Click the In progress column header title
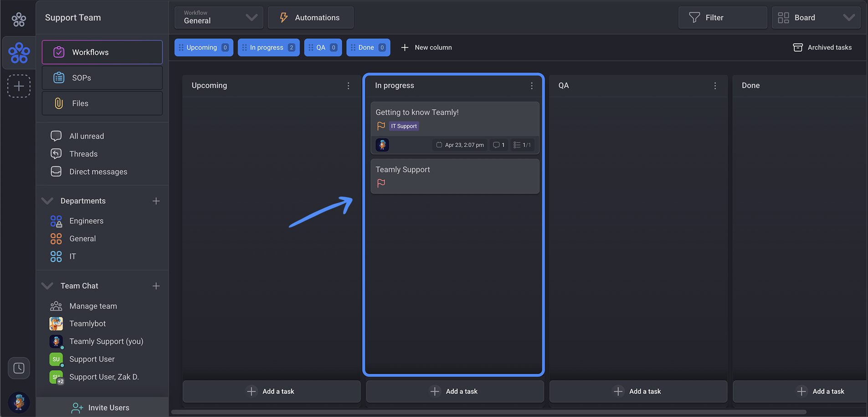The width and height of the screenshot is (868, 417). click(x=395, y=86)
